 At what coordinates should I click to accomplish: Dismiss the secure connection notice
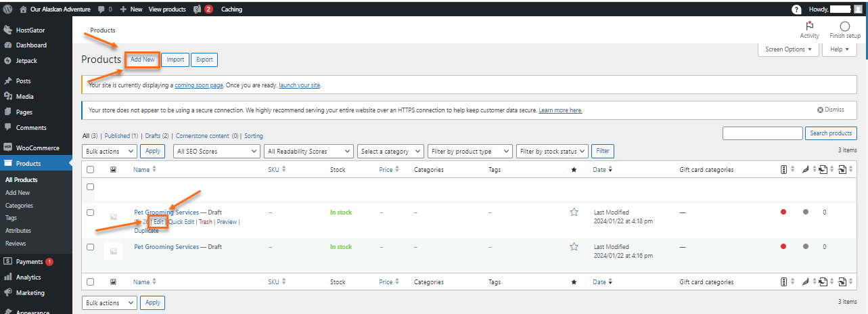click(x=830, y=110)
